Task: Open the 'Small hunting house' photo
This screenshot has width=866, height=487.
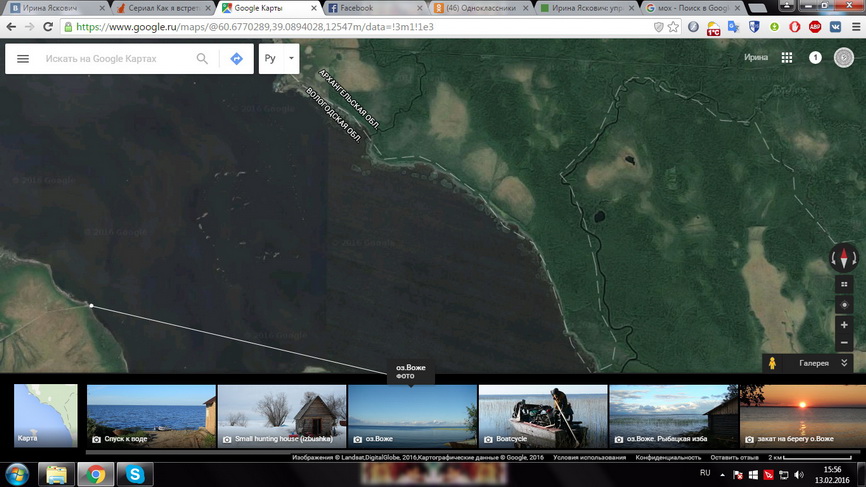Action: click(x=282, y=416)
